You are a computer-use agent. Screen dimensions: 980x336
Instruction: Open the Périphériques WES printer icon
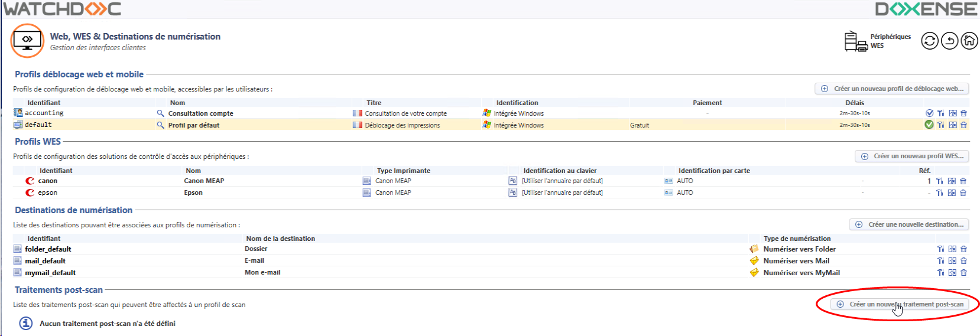[855, 41]
